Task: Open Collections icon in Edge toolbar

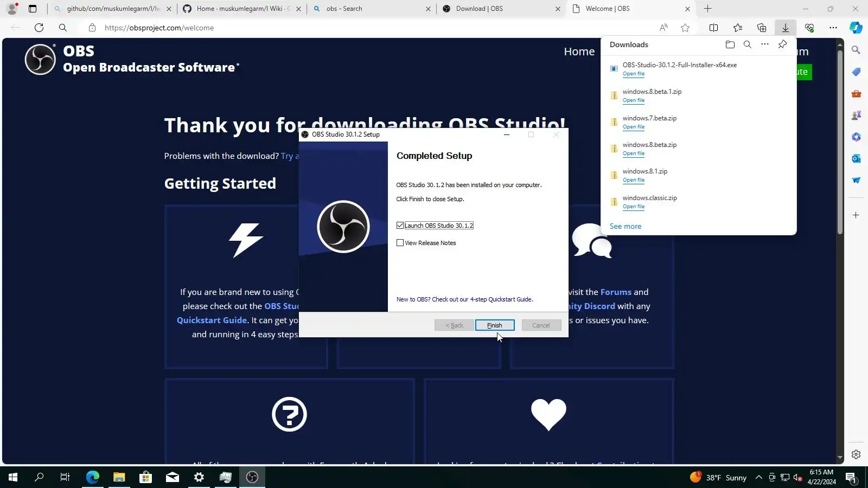Action: 762,28
